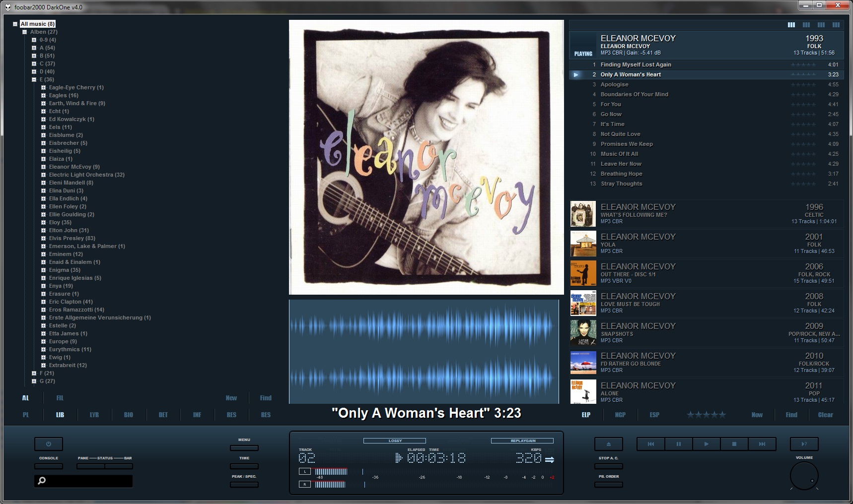Click the Previous track button
This screenshot has height=504, width=853.
click(650, 444)
